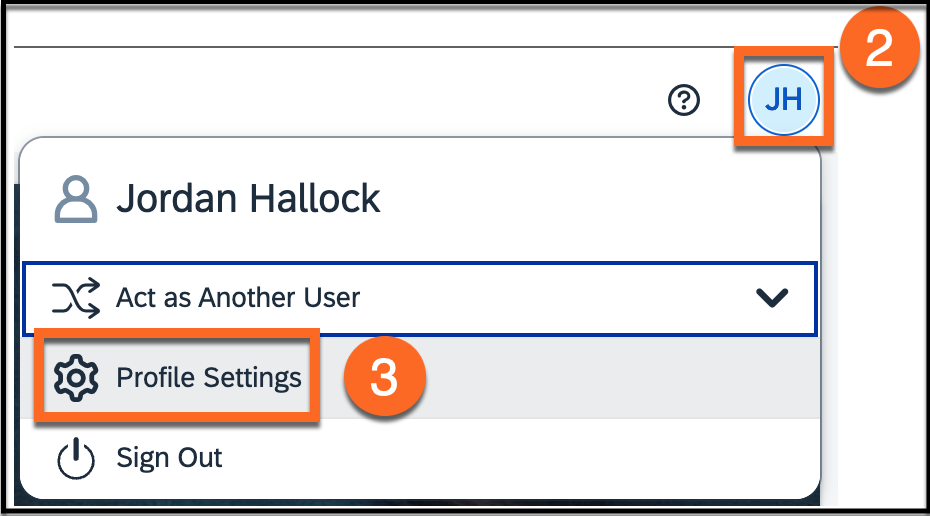The image size is (930, 516).
Task: Click the Sign Out power icon
Action: (76, 458)
